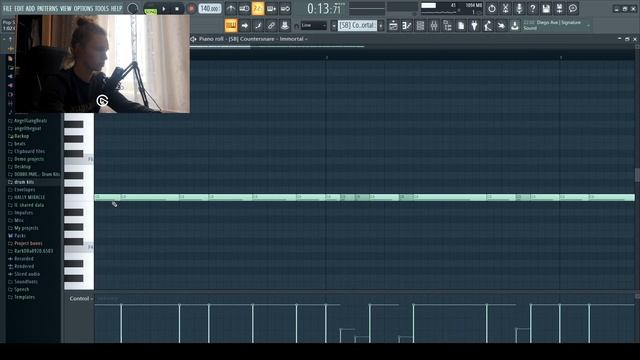Click the tempo tapper icon
The width and height of the screenshot is (640, 360).
pyautogui.click(x=488, y=26)
